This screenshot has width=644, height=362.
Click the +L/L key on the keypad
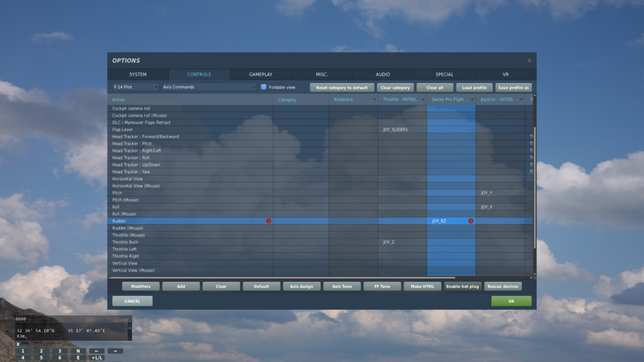tap(97, 357)
